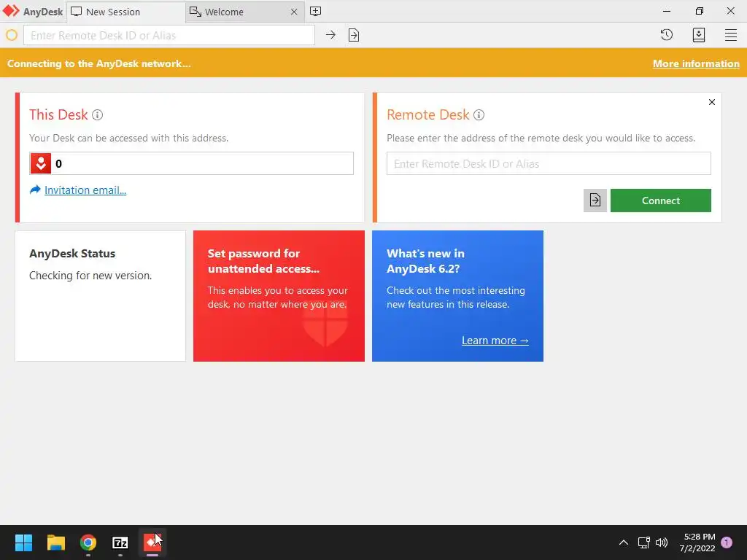Restore down the AnyDesk window

(x=699, y=11)
